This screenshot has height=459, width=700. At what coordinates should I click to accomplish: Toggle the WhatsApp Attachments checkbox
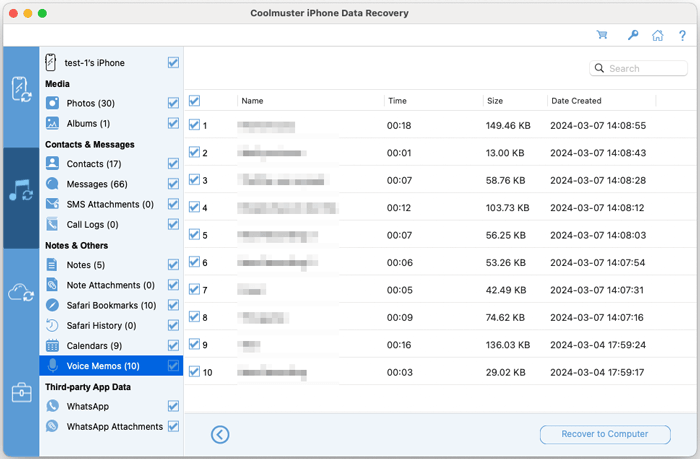(173, 426)
